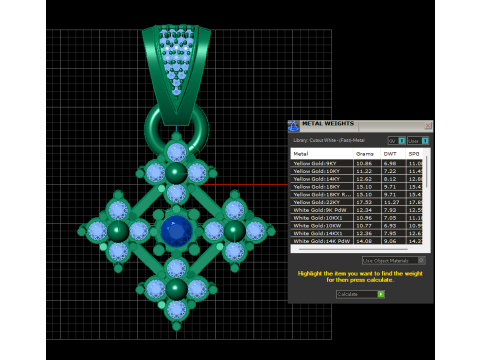Select the White Gold:9K PdW row
The width and height of the screenshot is (480, 360).
(x=357, y=210)
